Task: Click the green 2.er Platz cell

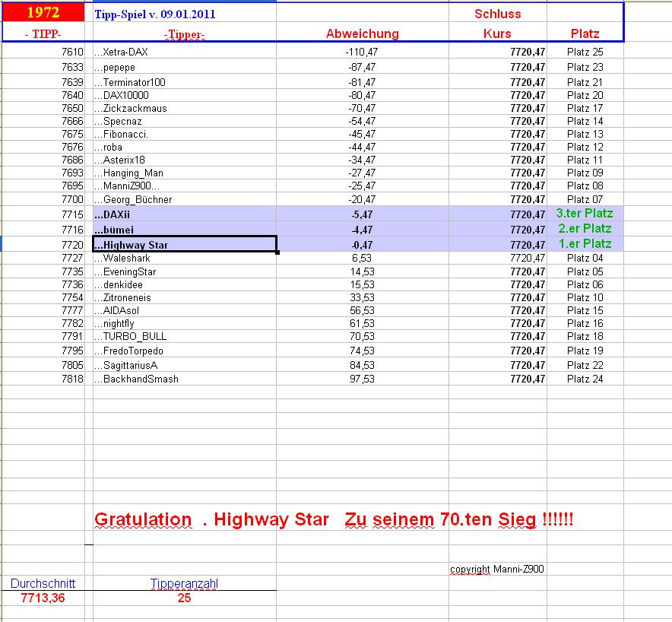Action: (585, 228)
